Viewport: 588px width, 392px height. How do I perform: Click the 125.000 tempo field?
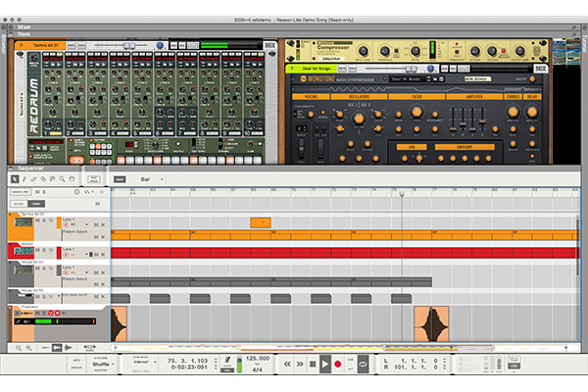point(257,359)
